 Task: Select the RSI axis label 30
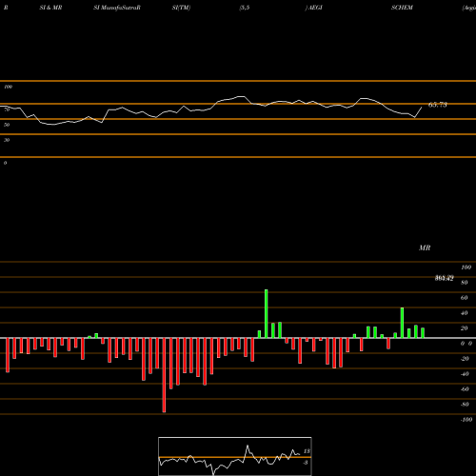[x=7, y=140]
